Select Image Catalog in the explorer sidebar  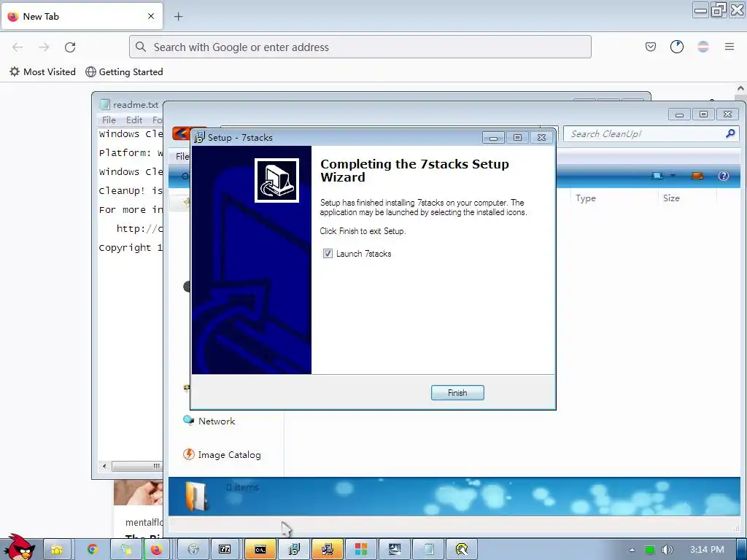tap(222, 455)
